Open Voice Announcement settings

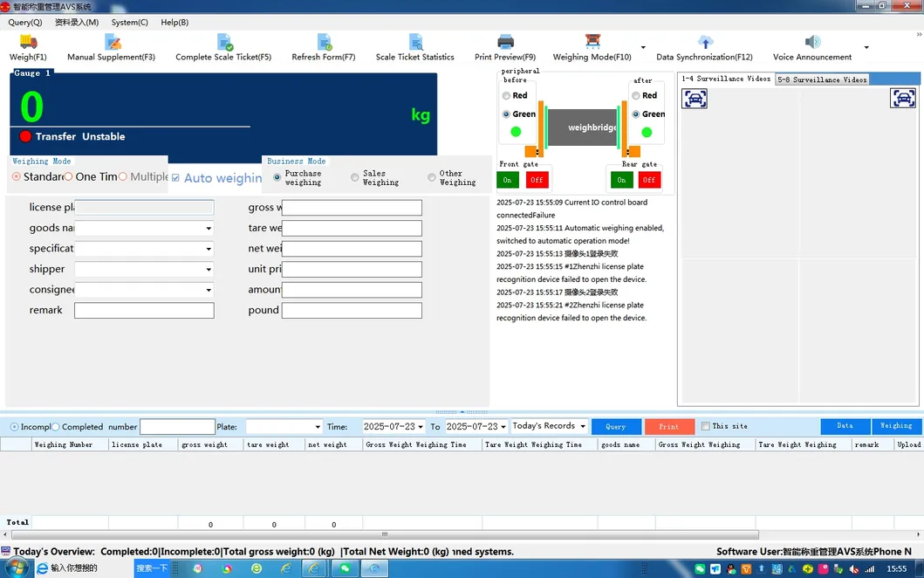click(812, 48)
